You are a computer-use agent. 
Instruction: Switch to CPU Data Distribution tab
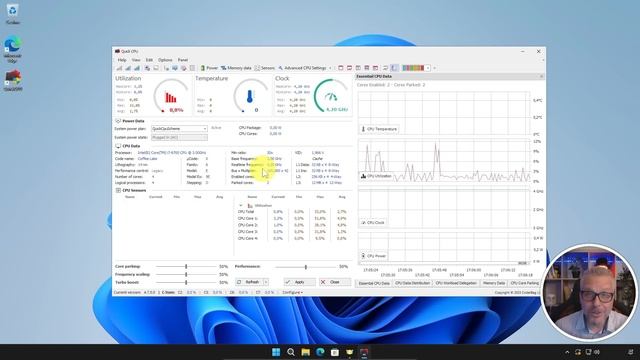point(412,283)
